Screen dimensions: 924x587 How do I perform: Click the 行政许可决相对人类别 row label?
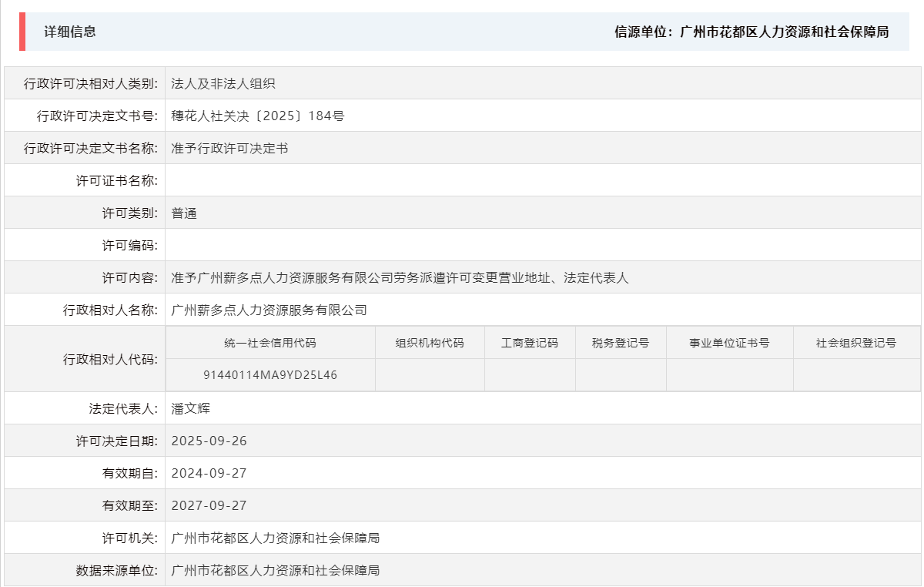click(x=94, y=84)
